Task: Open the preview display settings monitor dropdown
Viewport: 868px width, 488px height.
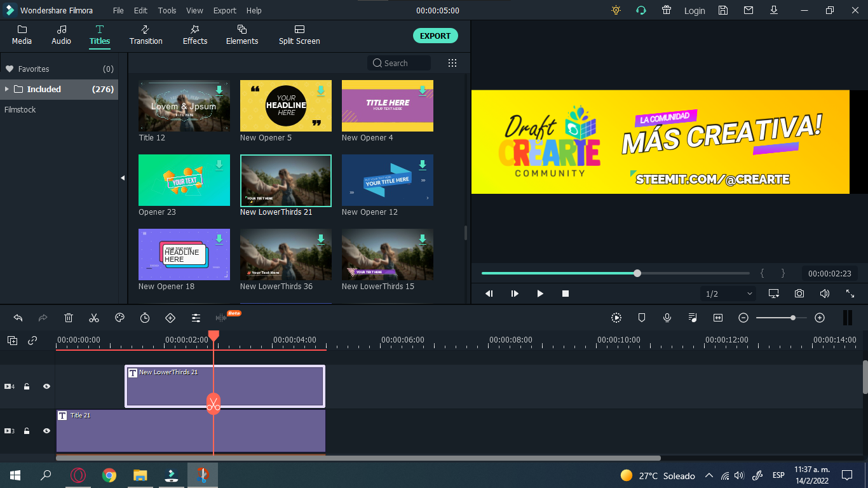Action: pyautogui.click(x=774, y=294)
